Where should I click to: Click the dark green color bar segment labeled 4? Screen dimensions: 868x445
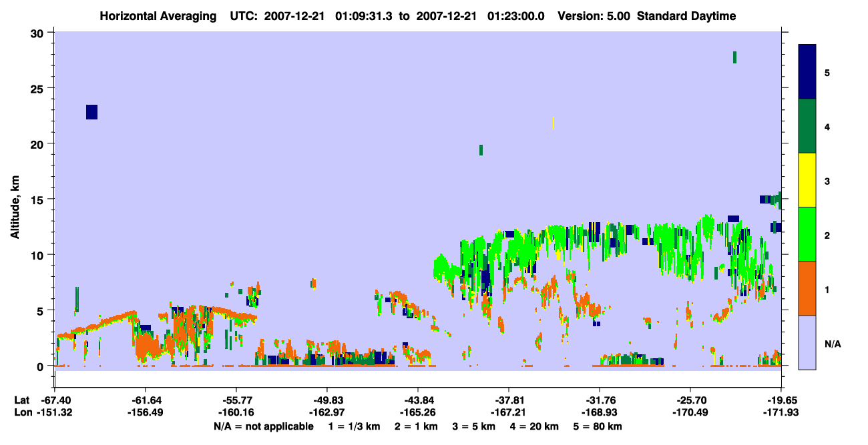[x=807, y=126]
